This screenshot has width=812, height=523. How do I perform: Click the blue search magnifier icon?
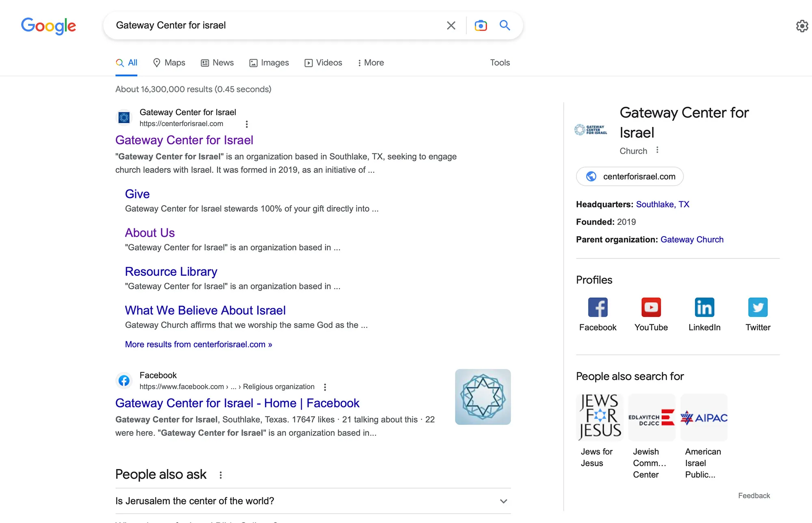pyautogui.click(x=505, y=25)
